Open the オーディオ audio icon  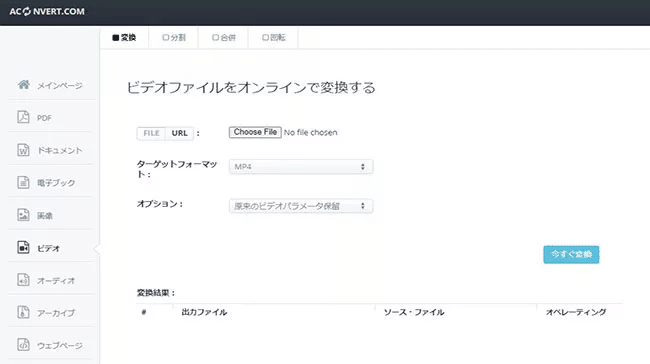pyautogui.click(x=23, y=280)
